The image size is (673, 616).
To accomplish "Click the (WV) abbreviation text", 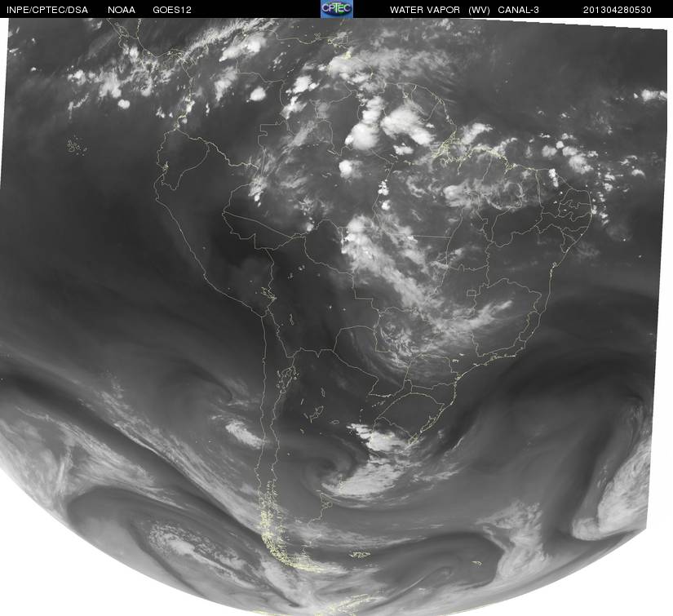I will pyautogui.click(x=479, y=10).
